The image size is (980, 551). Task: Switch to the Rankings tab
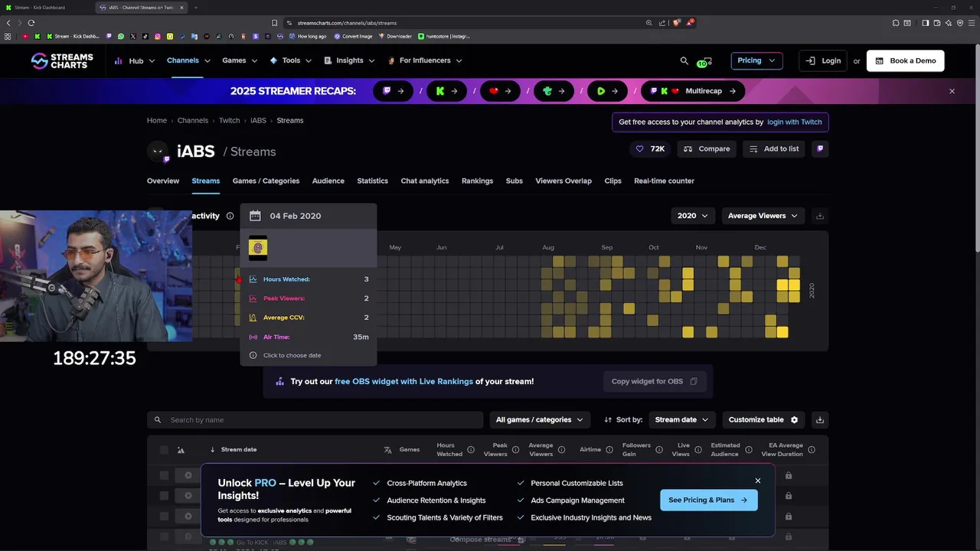(x=477, y=181)
